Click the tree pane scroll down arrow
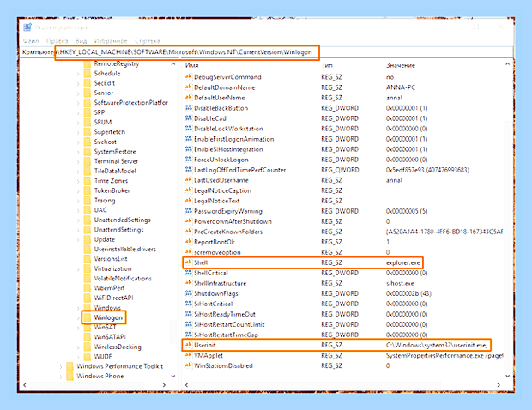Screen dimensions: 532x410 (173, 376)
